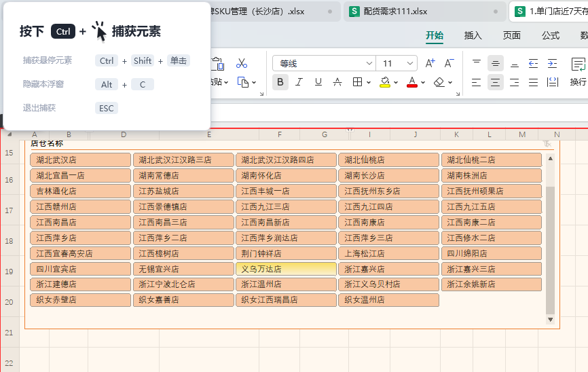Expand the fill color dropdown arrow
This screenshot has width=588, height=372.
pyautogui.click(x=396, y=82)
